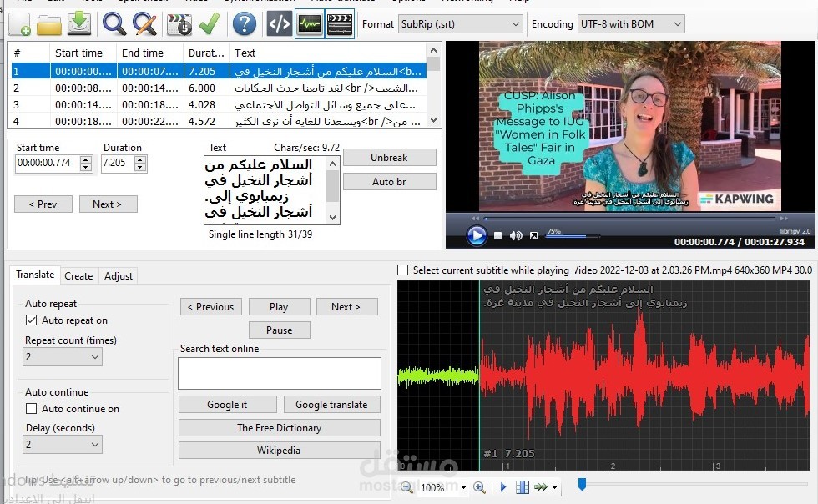Open the Format SubRip dropdown
The height and width of the screenshot is (504, 818).
coord(461,24)
